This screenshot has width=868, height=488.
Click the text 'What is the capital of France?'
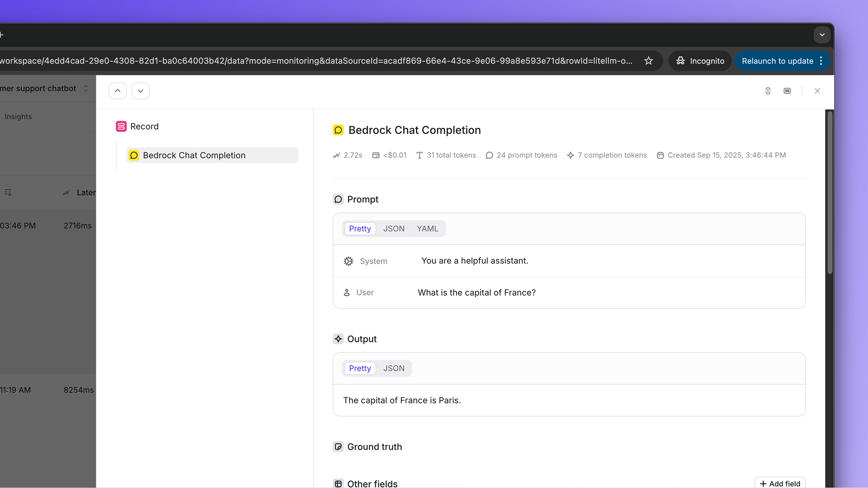pos(477,292)
